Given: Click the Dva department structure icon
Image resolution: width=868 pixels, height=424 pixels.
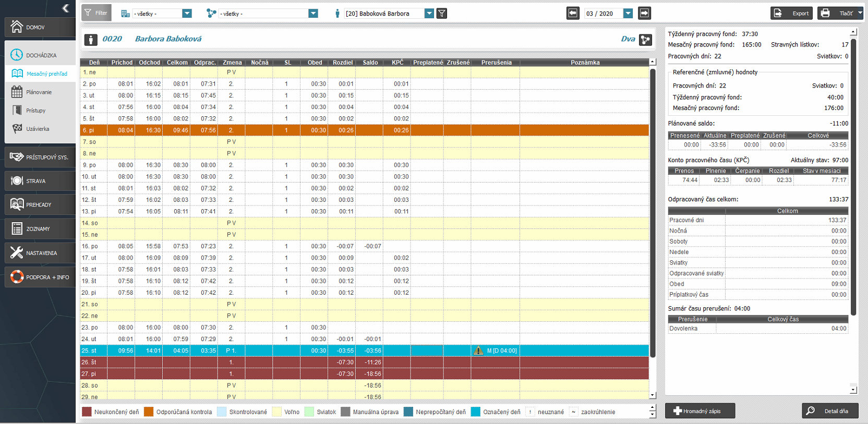Looking at the screenshot, I should click(x=646, y=40).
